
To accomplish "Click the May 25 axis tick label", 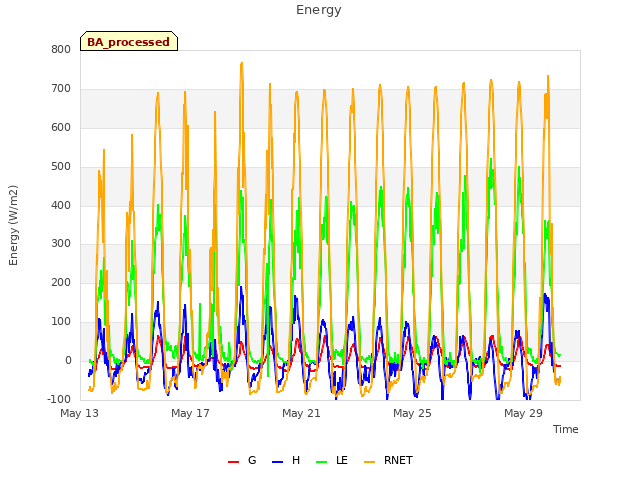I will click(412, 413).
